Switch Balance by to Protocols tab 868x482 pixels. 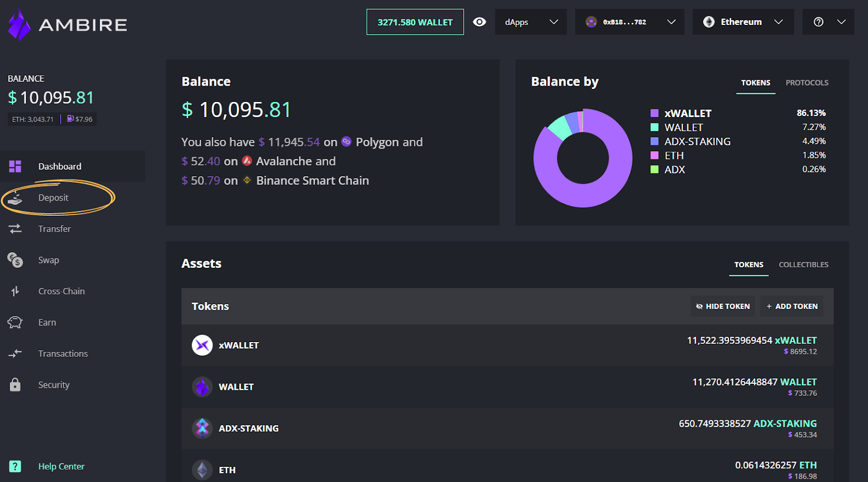tap(807, 83)
